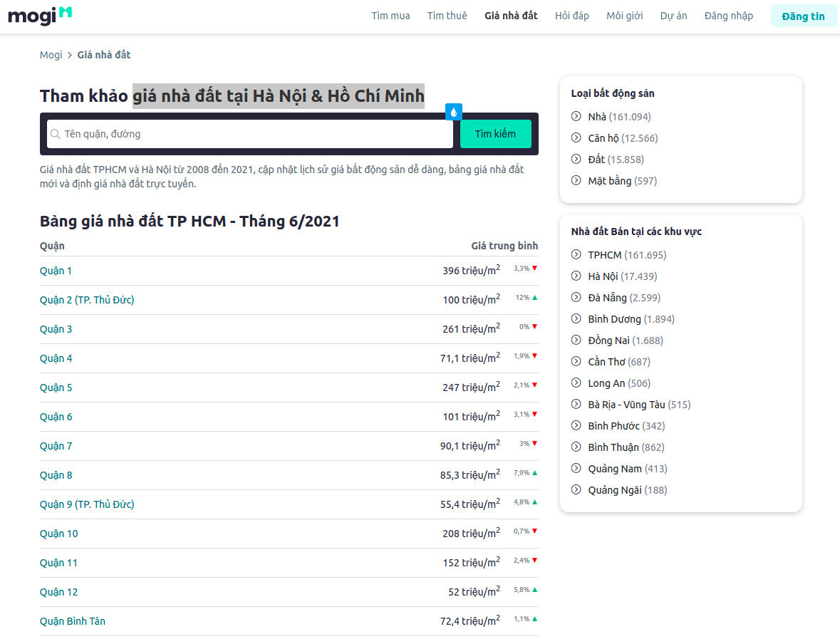Open the Quận Bình Tân link
Viewport: 840px width, 639px height.
[73, 620]
